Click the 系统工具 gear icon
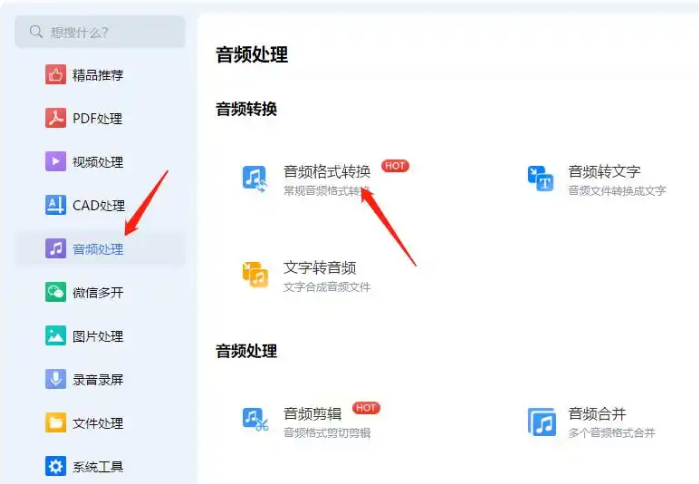 pos(56,466)
